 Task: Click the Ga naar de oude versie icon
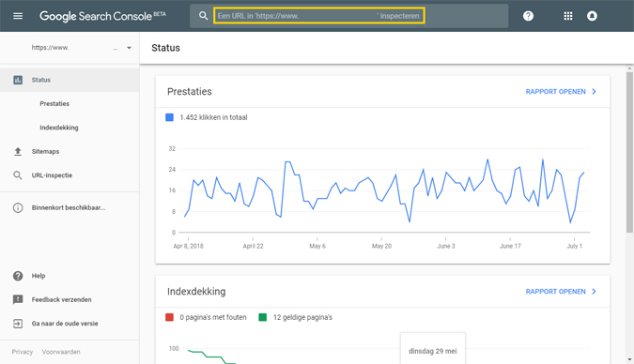(18, 324)
